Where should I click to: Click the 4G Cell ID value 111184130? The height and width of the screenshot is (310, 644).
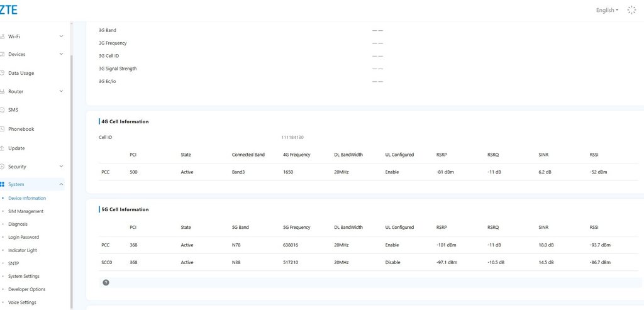[x=292, y=137]
